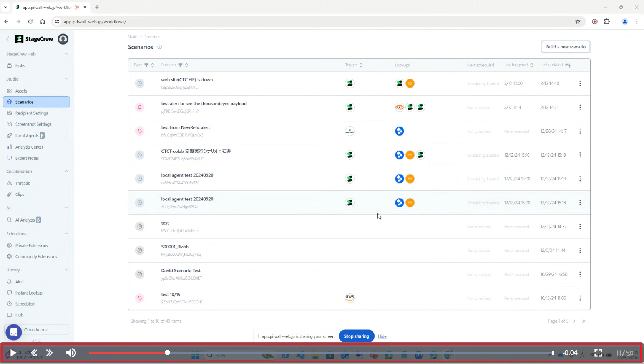Image resolution: width=644 pixels, height=364 pixels.
Task: Open the chat bubble widget icon
Action: tap(13, 333)
